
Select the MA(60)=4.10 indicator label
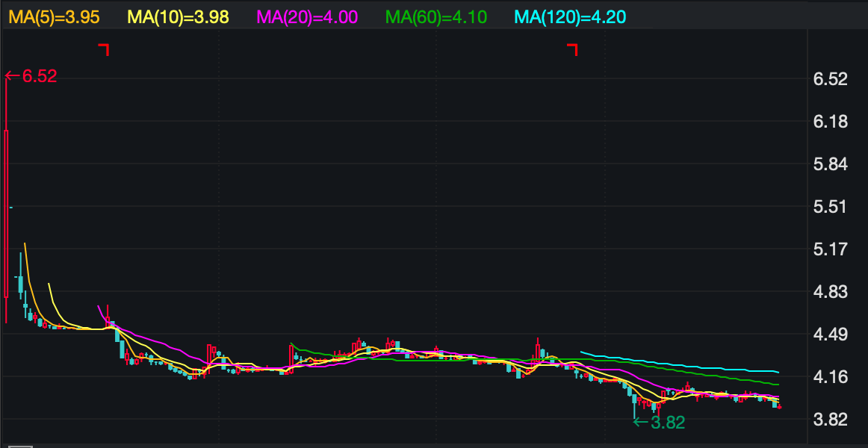coord(436,17)
